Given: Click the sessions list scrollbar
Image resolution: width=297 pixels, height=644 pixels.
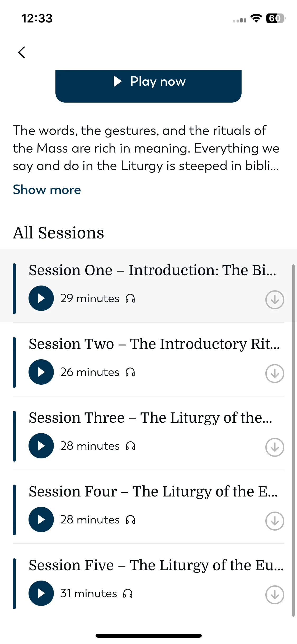Looking at the screenshot, I should click(x=293, y=440).
